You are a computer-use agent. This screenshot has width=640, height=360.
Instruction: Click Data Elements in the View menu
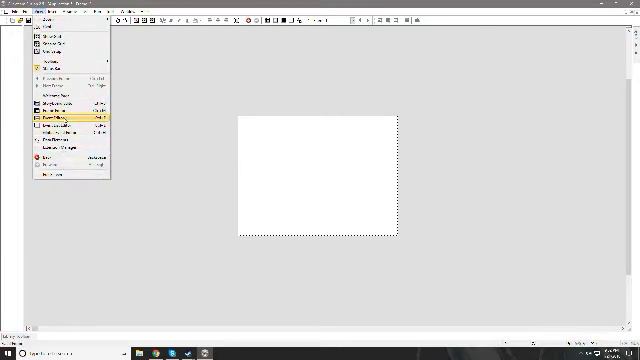(71, 140)
